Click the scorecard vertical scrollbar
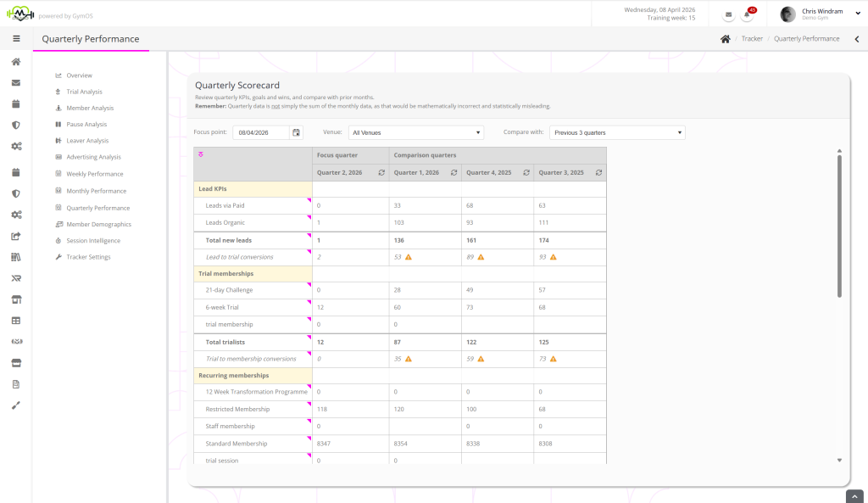Viewport: 868px width, 503px height. click(839, 225)
